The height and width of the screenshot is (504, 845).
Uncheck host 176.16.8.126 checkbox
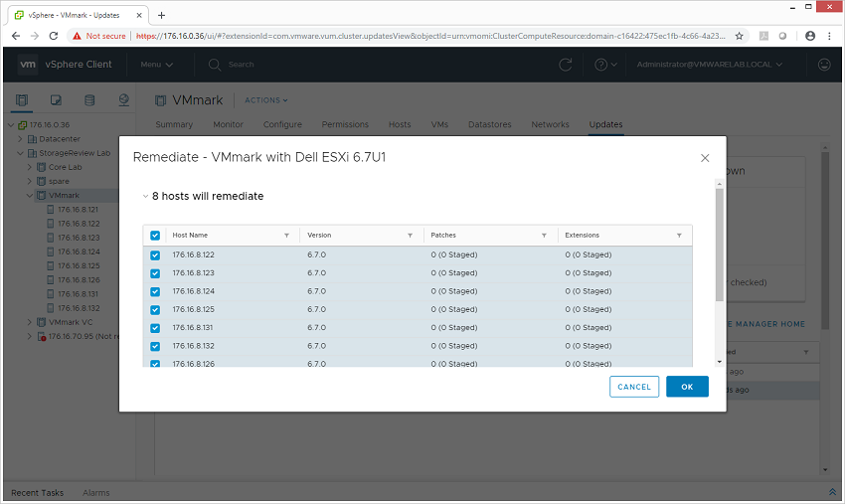(155, 364)
